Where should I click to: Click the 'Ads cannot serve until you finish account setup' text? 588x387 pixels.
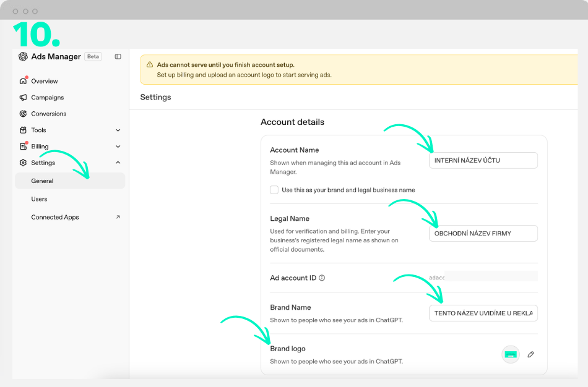tap(225, 65)
